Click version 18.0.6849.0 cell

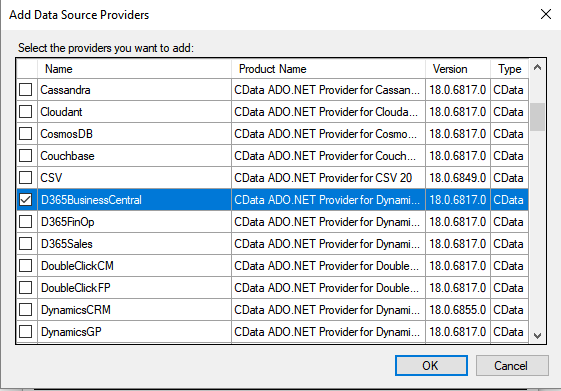point(458,178)
